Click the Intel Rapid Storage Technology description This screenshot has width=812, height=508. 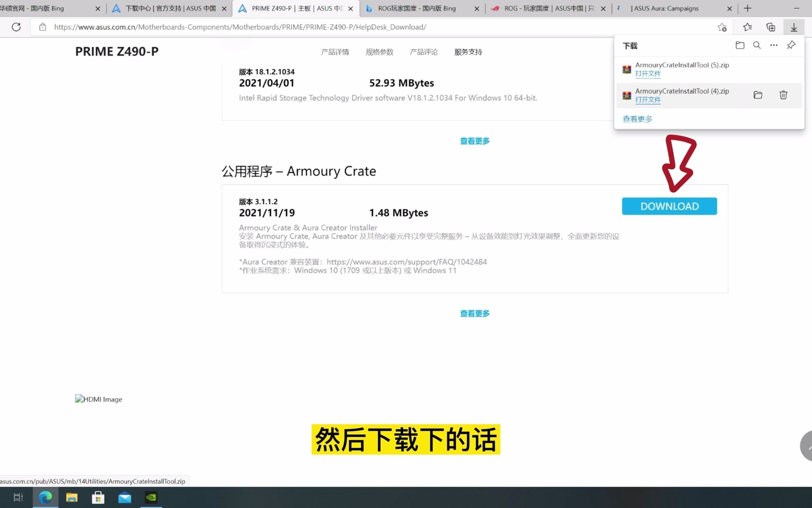[388, 98]
